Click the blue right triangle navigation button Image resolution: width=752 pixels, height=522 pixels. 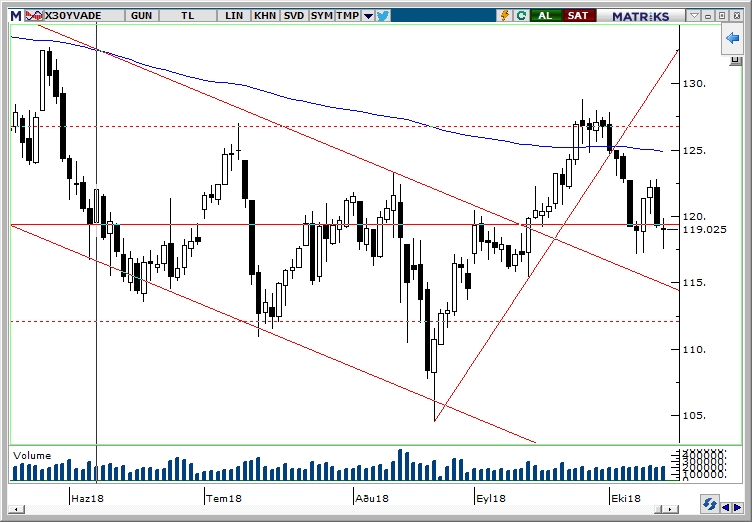[x=737, y=507]
